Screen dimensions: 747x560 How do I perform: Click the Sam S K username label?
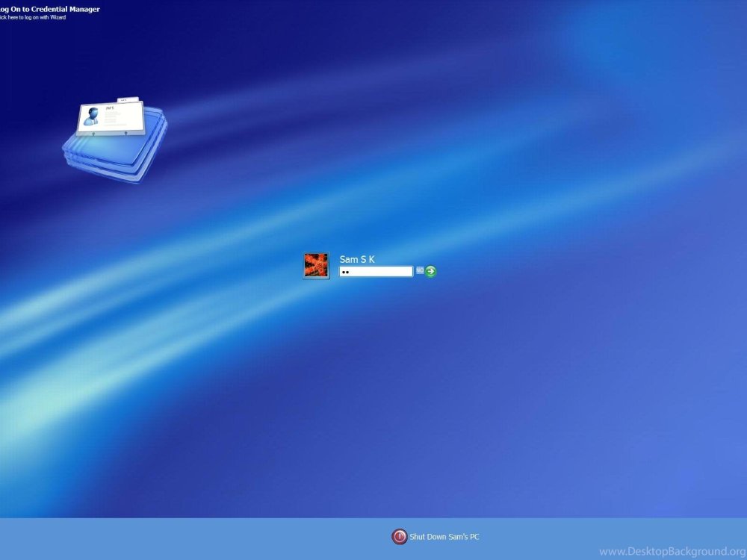[356, 259]
